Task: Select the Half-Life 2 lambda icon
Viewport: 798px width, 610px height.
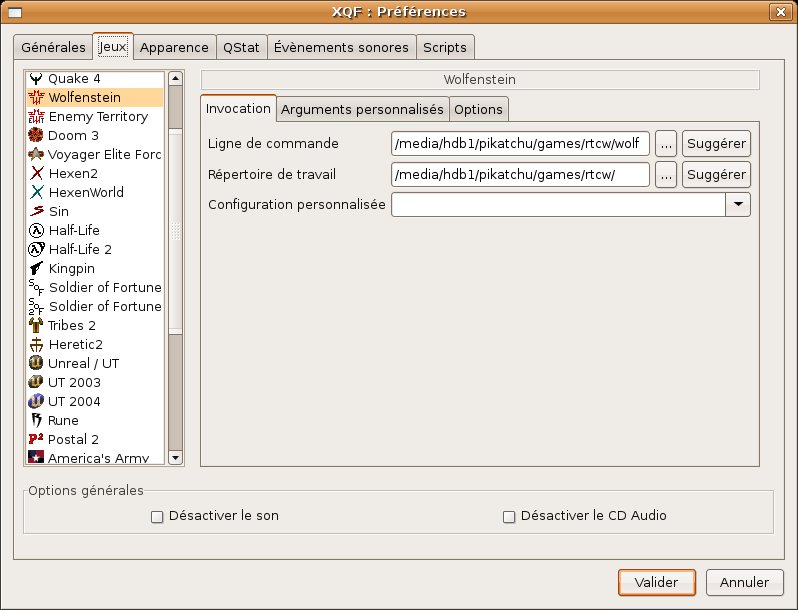Action: [36, 250]
